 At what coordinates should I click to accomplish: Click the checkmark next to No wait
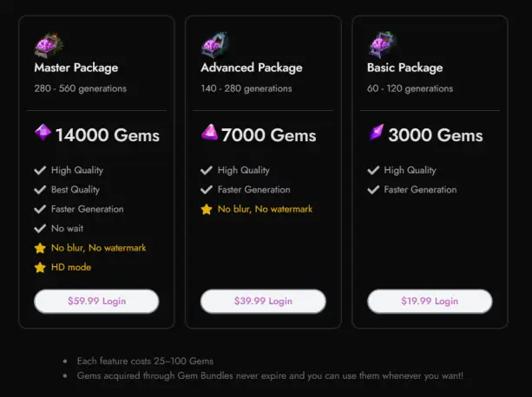click(40, 228)
